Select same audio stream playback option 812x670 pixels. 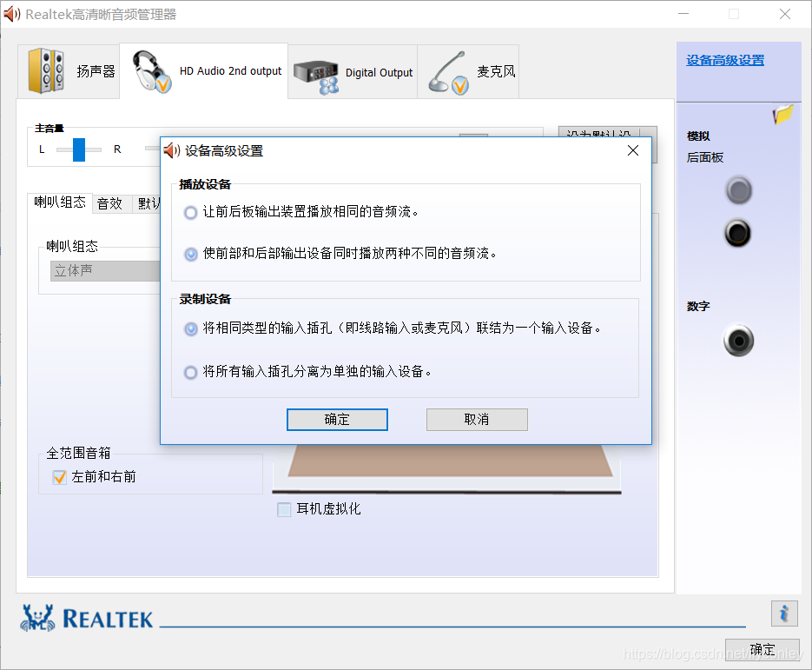click(190, 212)
